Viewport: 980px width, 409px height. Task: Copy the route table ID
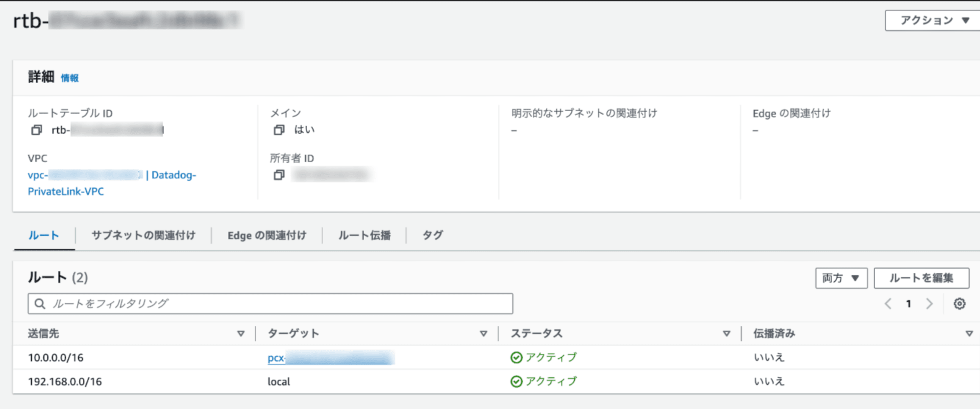pyautogui.click(x=36, y=130)
